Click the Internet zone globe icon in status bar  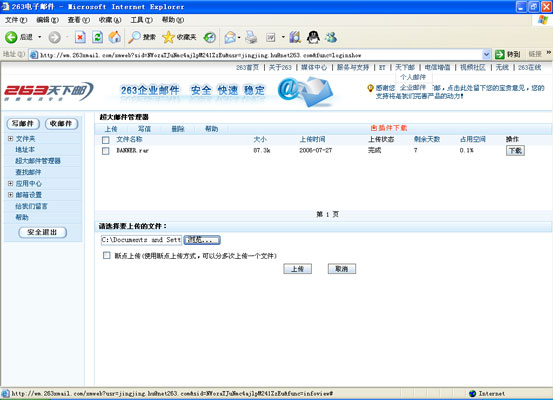coord(472,393)
